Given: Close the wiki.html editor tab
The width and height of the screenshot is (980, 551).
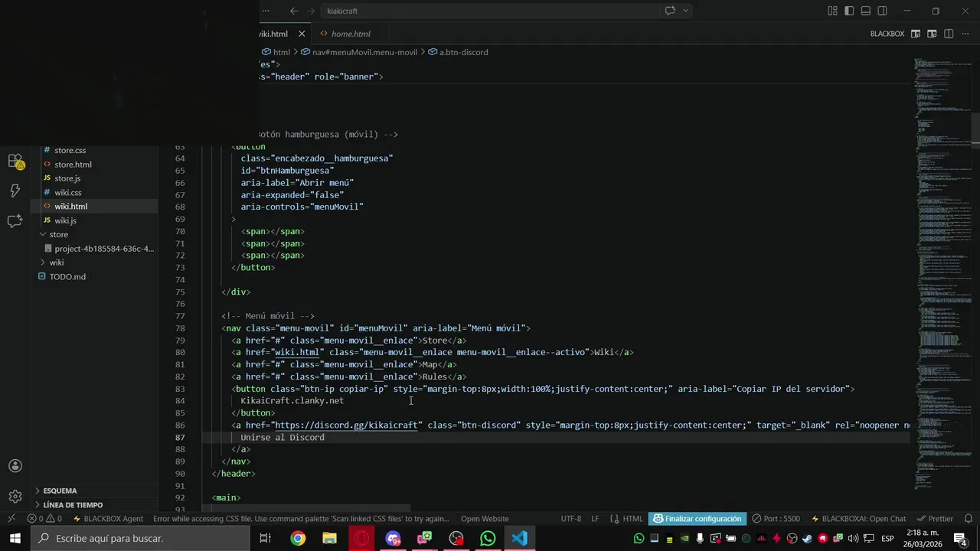Looking at the screenshot, I should 302,34.
